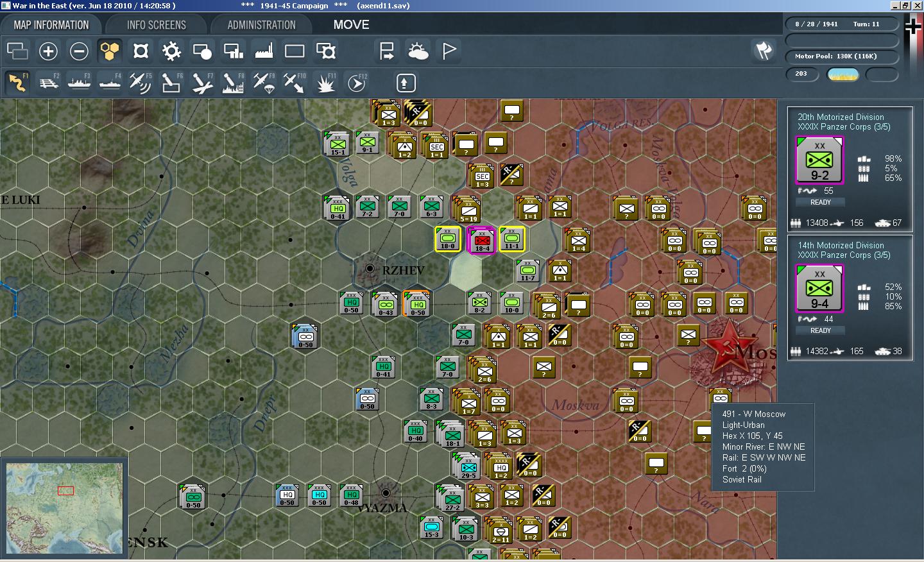This screenshot has width=924, height=562.
Task: Click the plain pennant flag icon
Action: point(449,51)
